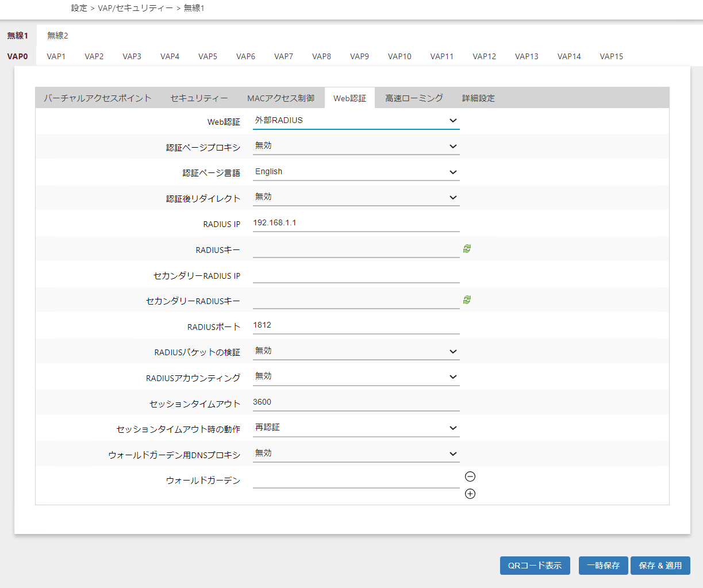Open the RADIUSアカウンティング dropdown

[x=356, y=376]
